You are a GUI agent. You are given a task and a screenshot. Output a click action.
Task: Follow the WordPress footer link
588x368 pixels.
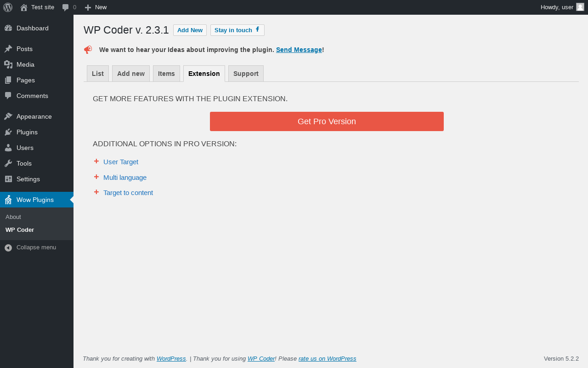coord(171,358)
